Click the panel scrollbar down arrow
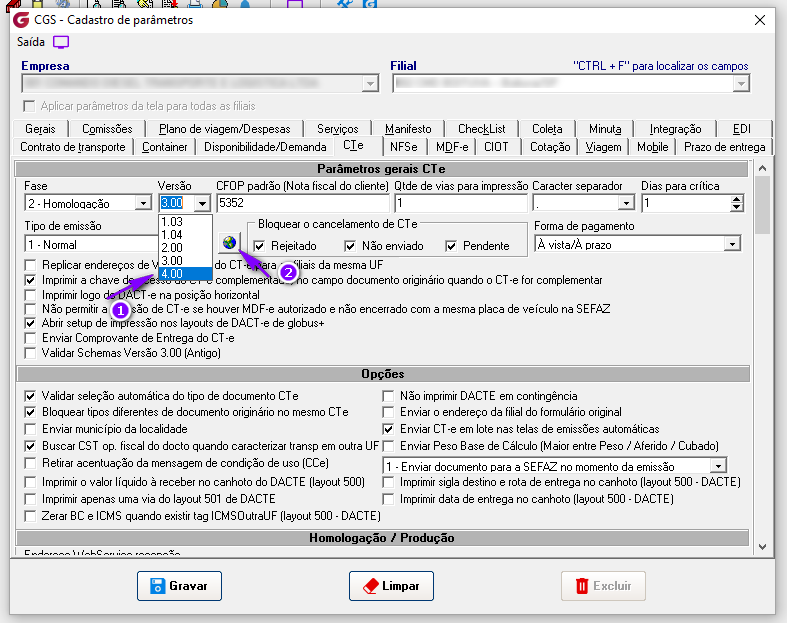 click(762, 547)
